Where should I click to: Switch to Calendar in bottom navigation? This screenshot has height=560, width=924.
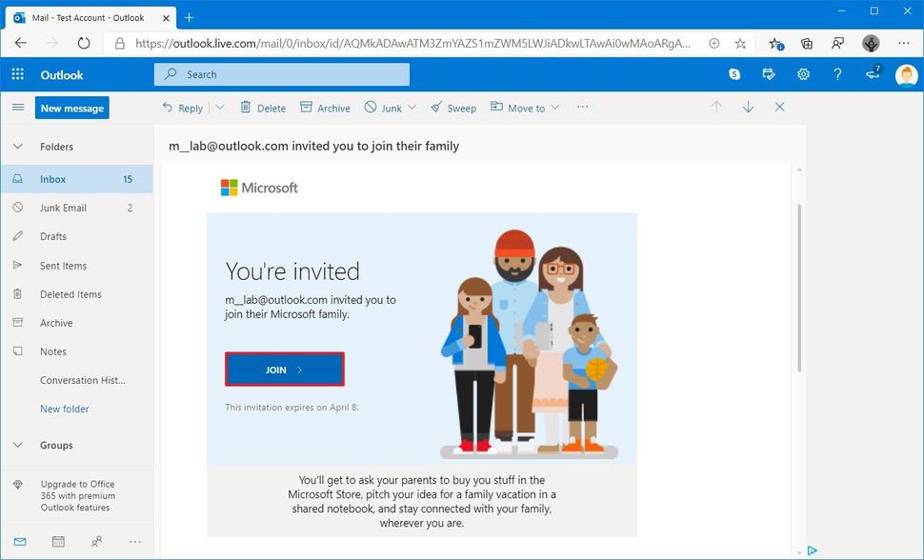click(57, 541)
